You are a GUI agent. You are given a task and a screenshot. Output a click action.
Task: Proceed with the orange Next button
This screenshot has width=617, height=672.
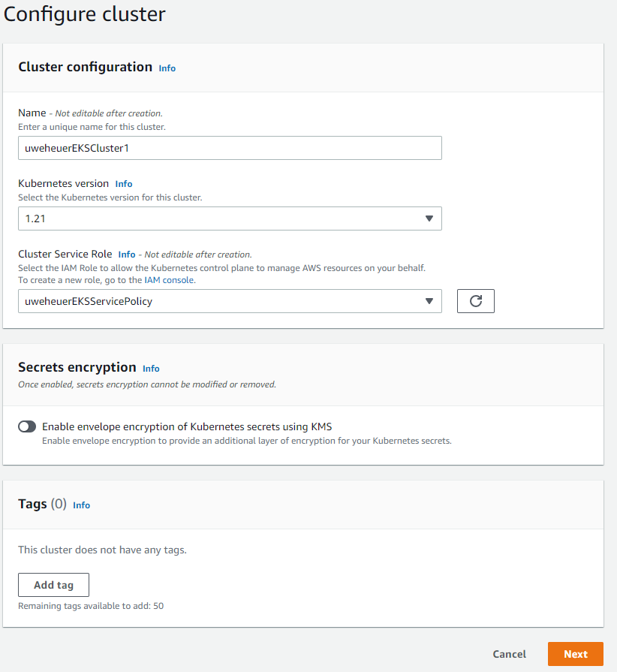pyautogui.click(x=575, y=654)
